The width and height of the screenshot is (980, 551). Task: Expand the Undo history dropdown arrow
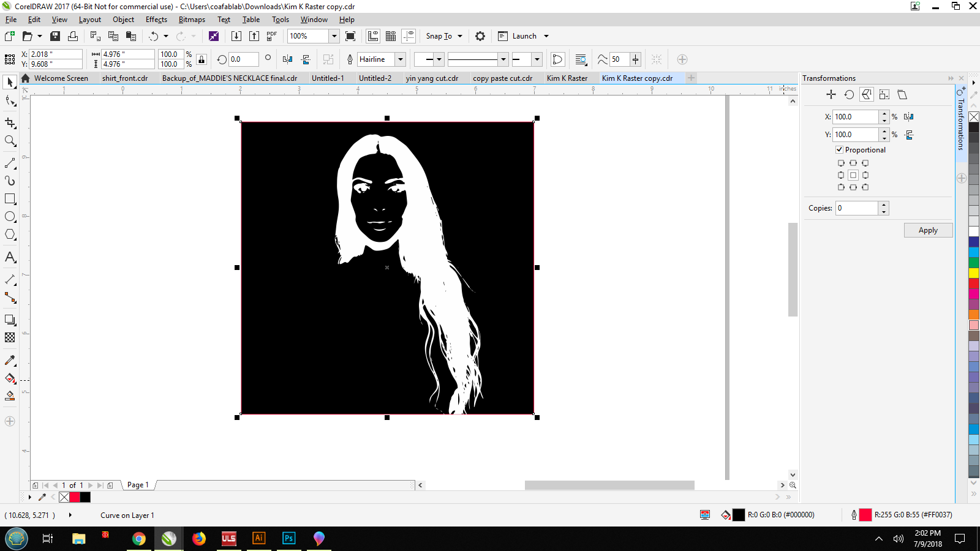166,36
